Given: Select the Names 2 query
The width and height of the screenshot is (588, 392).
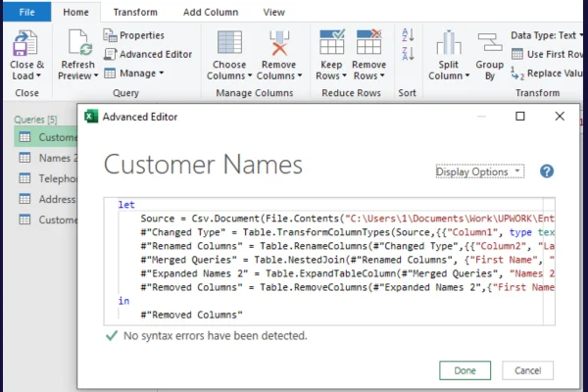Looking at the screenshot, I should coord(46,158).
